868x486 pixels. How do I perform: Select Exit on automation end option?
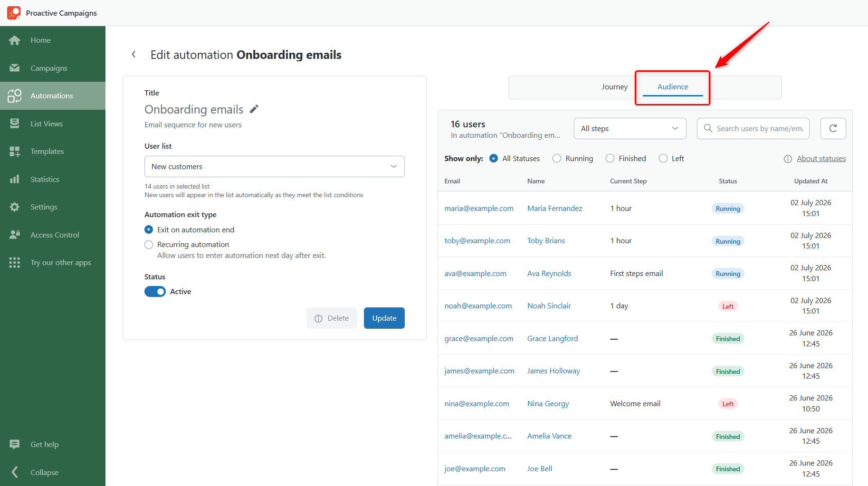pyautogui.click(x=149, y=229)
